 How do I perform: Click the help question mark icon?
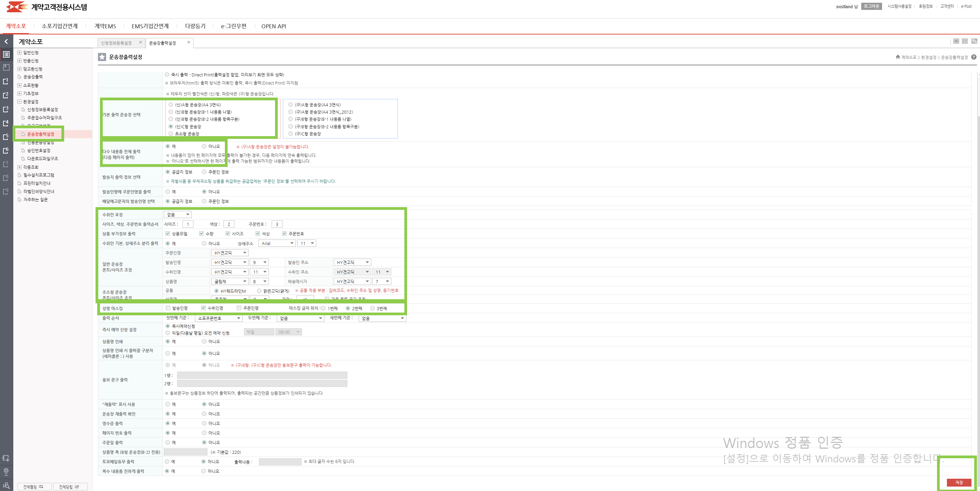pyautogui.click(x=974, y=57)
